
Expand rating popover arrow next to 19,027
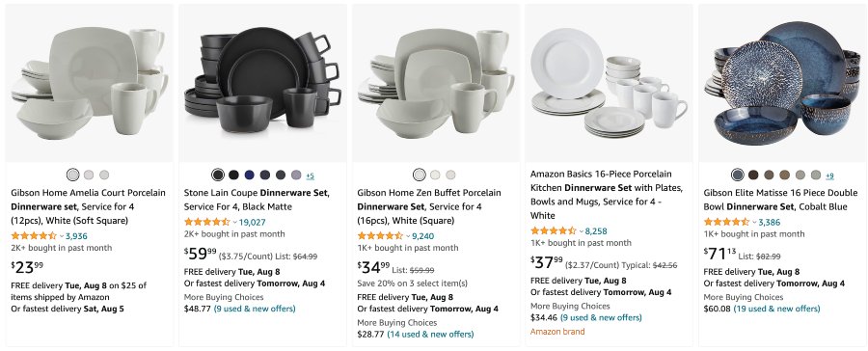pyautogui.click(x=234, y=223)
